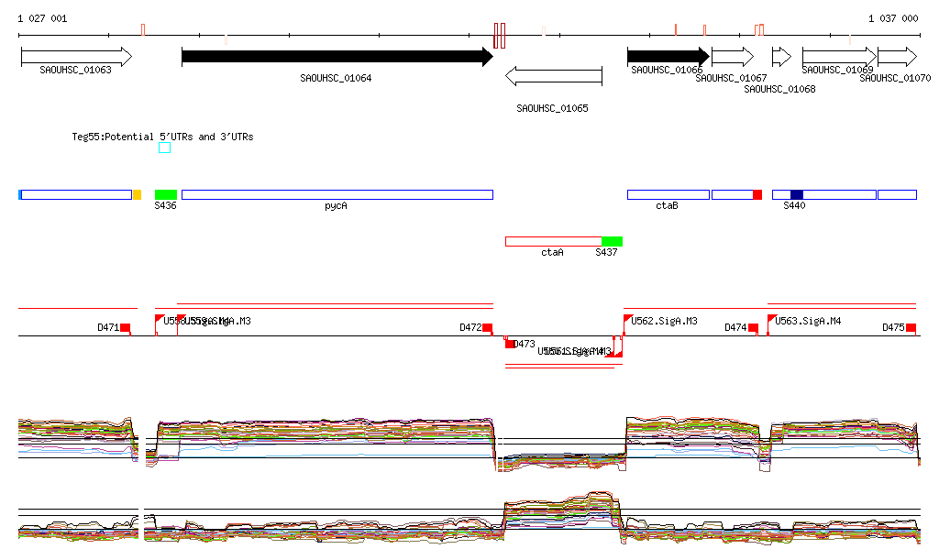Click the U563.SigA.M4 promoter flag
This screenshot has height=560, width=939.
click(x=772, y=320)
